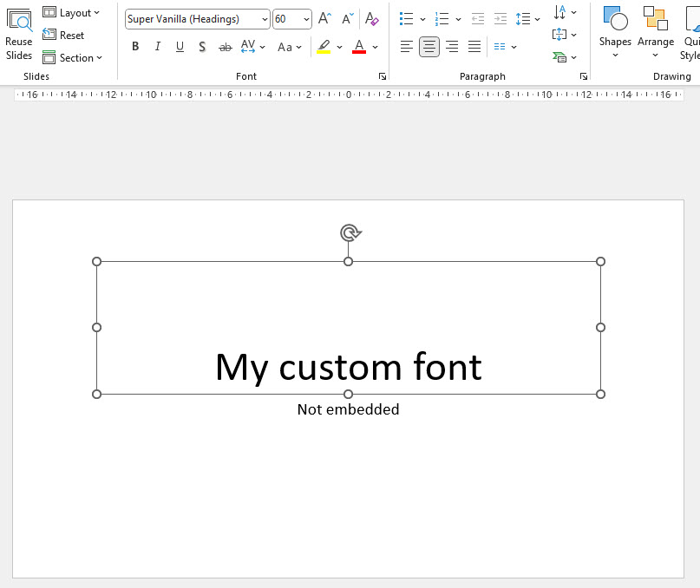Toggle text shadow
The width and height of the screenshot is (700, 588).
click(x=202, y=47)
